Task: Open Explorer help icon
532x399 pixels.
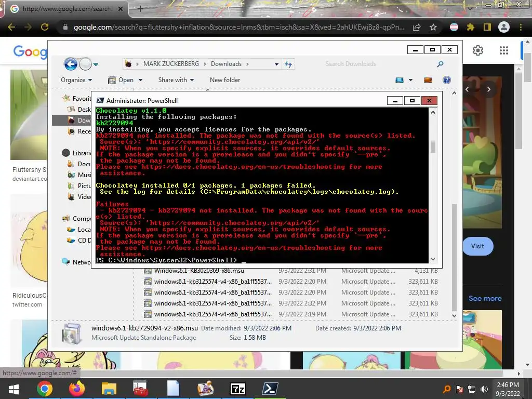Action: pos(447,80)
